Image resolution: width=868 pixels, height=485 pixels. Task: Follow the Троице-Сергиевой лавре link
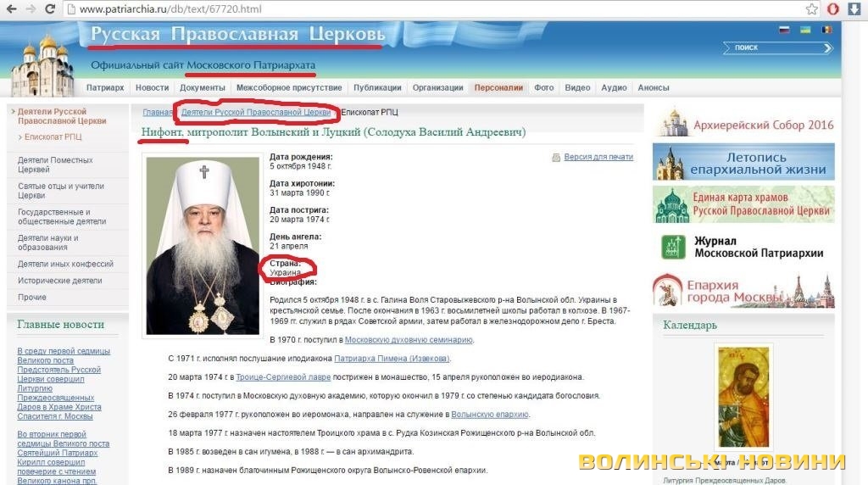283,377
